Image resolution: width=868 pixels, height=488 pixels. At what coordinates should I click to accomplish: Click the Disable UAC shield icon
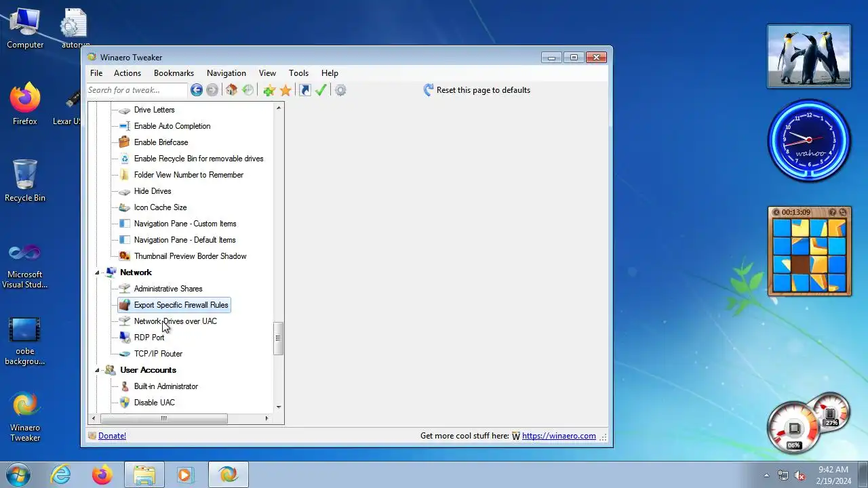point(124,403)
